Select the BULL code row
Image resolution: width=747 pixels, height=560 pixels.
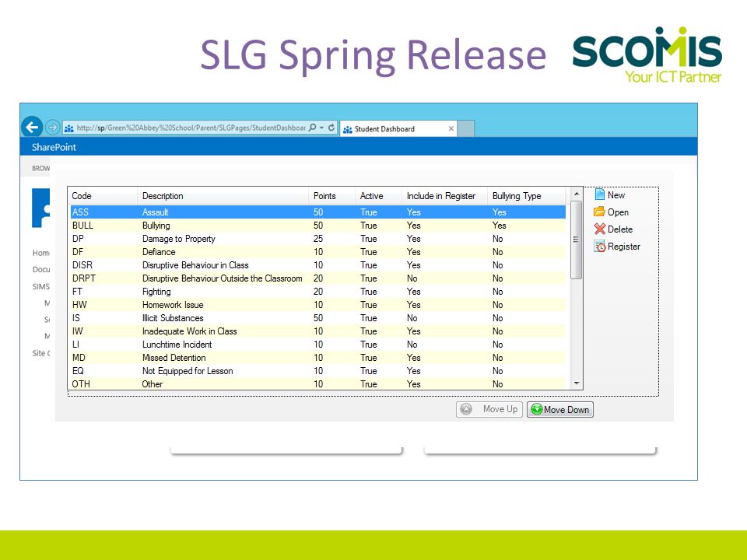317,226
